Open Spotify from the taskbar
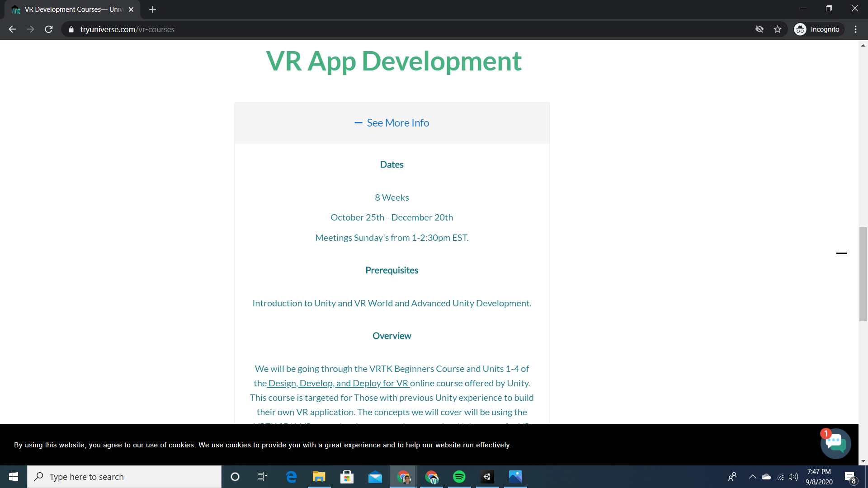The height and width of the screenshot is (488, 868). click(x=459, y=477)
